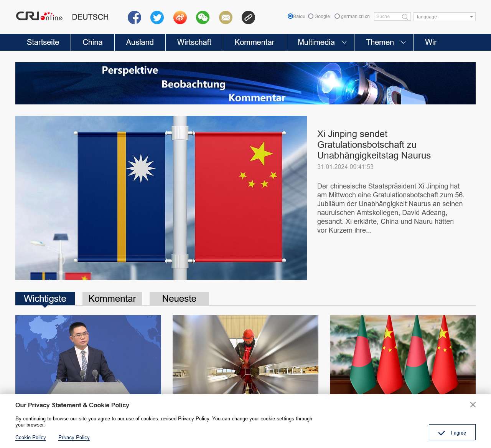This screenshot has width=491, height=448.
Task: Open the Cookie Policy link
Action: tap(31, 438)
